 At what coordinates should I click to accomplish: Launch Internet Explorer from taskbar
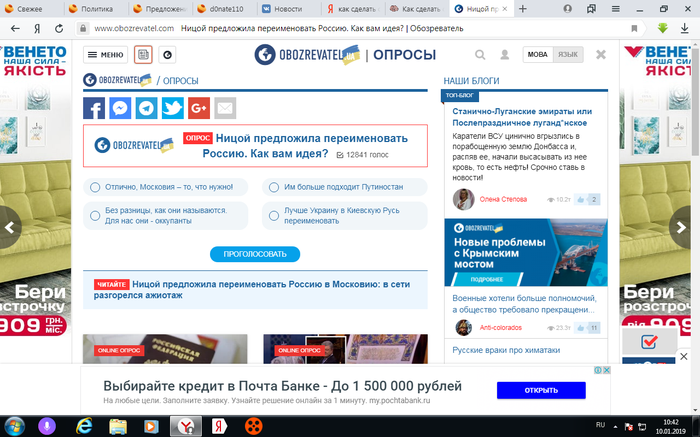83,426
